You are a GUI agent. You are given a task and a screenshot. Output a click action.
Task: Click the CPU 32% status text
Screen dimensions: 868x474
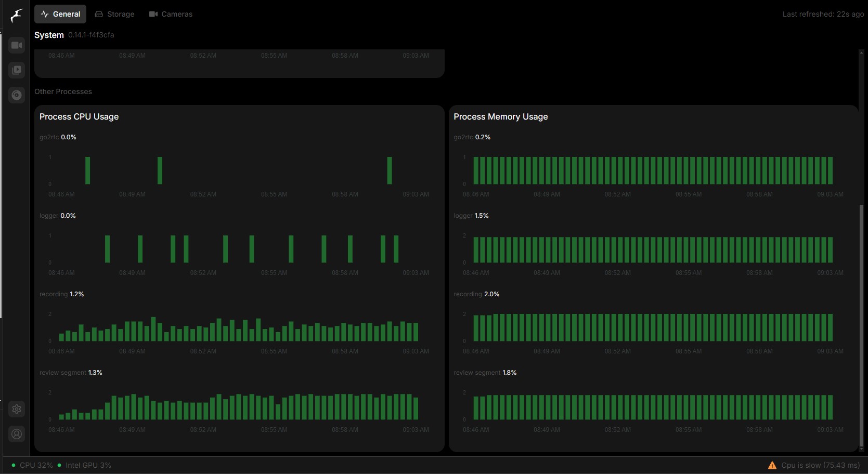(36, 465)
